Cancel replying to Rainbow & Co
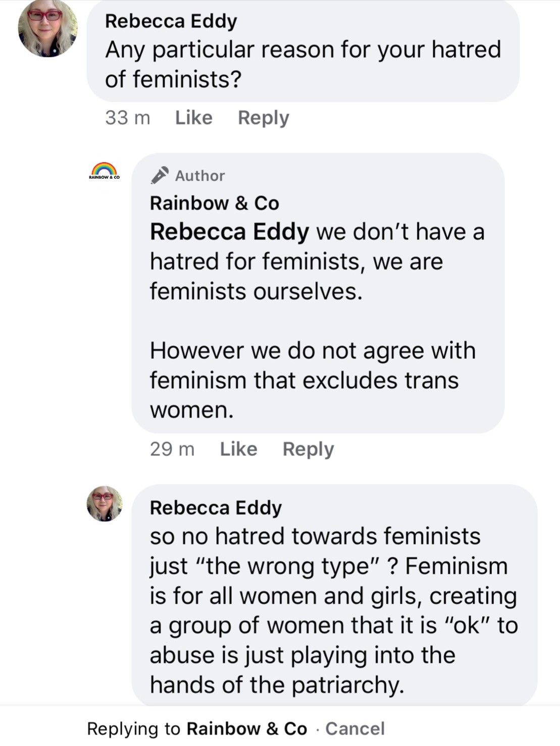Viewport: 560px width, 746px height. point(354,728)
